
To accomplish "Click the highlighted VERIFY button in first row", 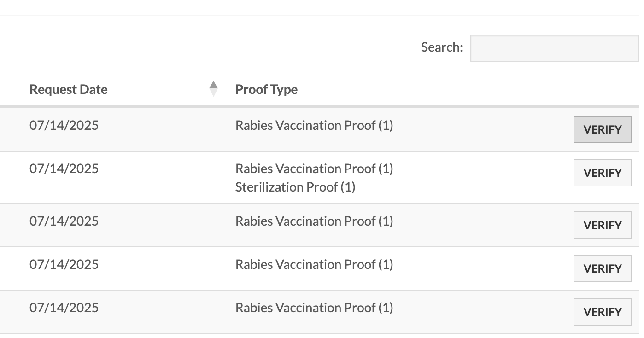I will 603,129.
